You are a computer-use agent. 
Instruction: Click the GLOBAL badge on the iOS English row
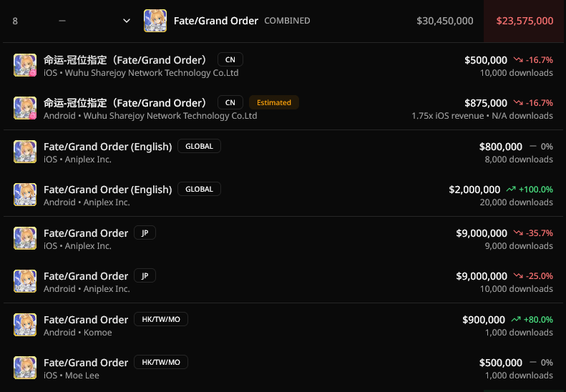[x=199, y=146]
